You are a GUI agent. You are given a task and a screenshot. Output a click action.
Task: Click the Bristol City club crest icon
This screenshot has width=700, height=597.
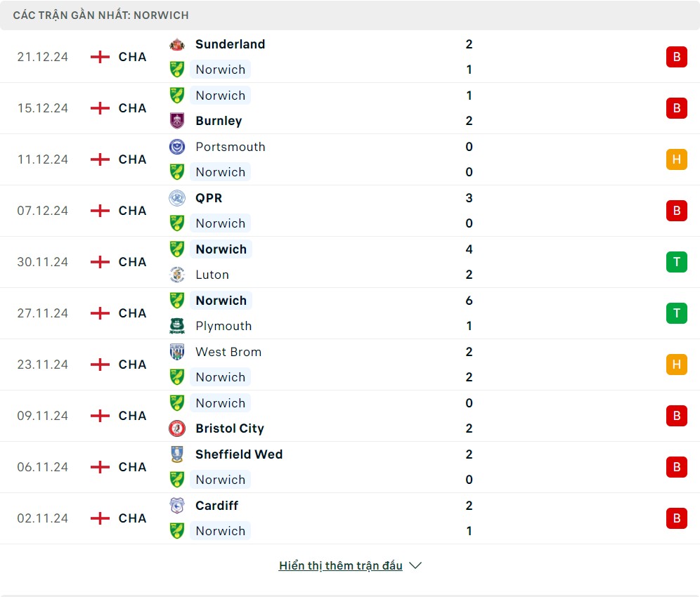point(177,428)
